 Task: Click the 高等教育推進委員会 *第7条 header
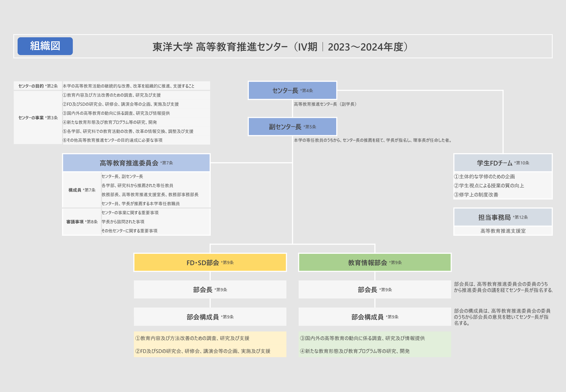(x=136, y=163)
